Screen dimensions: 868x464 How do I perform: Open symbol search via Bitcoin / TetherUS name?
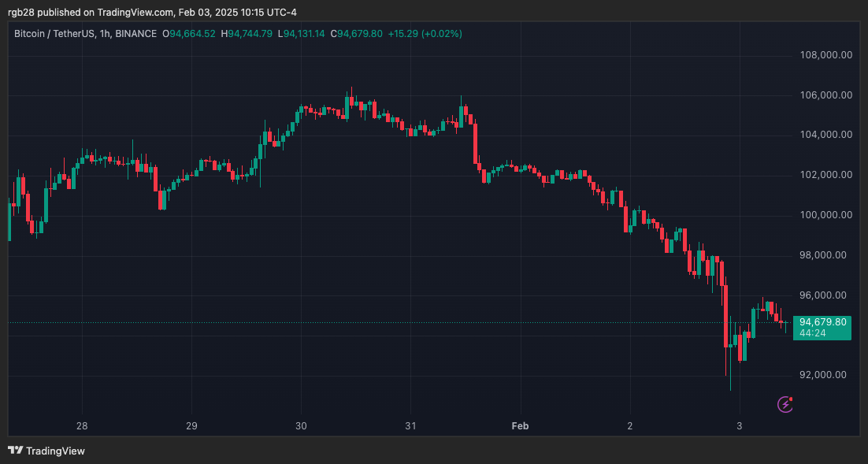(x=55, y=34)
